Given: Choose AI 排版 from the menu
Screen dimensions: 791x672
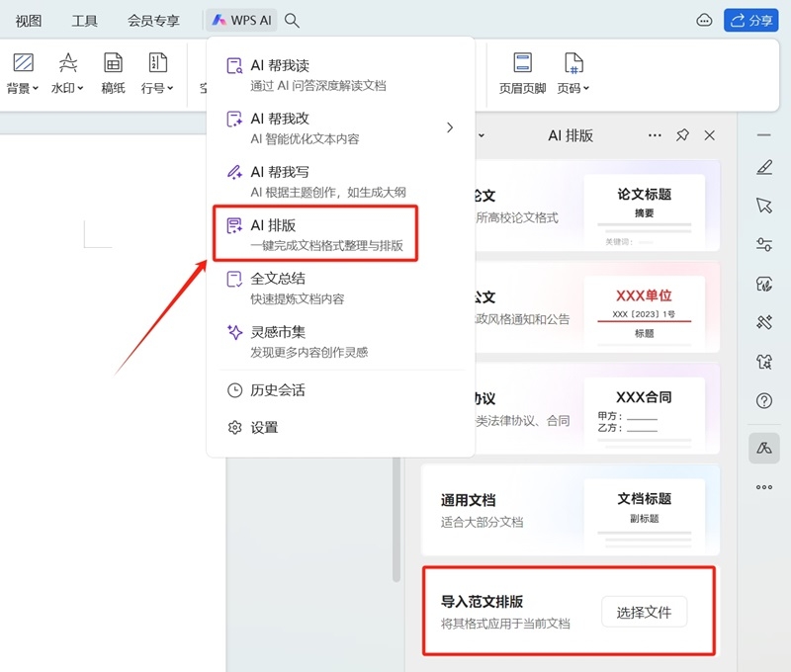Looking at the screenshot, I should [x=315, y=233].
